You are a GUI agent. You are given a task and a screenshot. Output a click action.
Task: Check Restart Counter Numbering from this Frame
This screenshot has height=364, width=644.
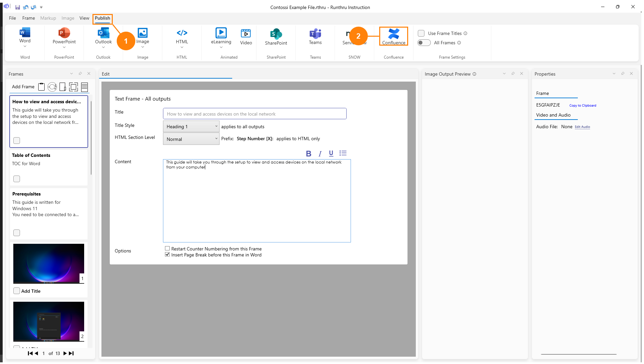coord(167,248)
